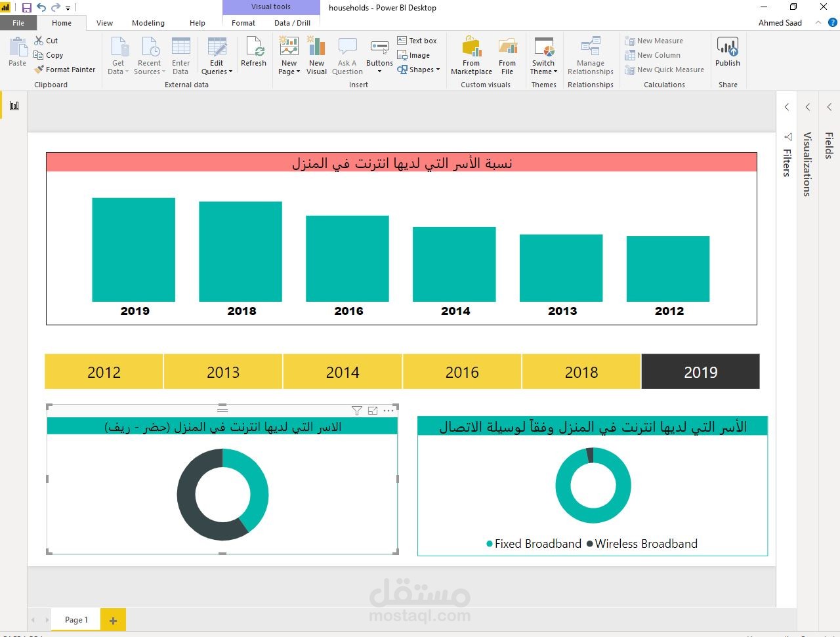Click the 2019 bar in the chart
840x637 pixels.
(x=134, y=250)
